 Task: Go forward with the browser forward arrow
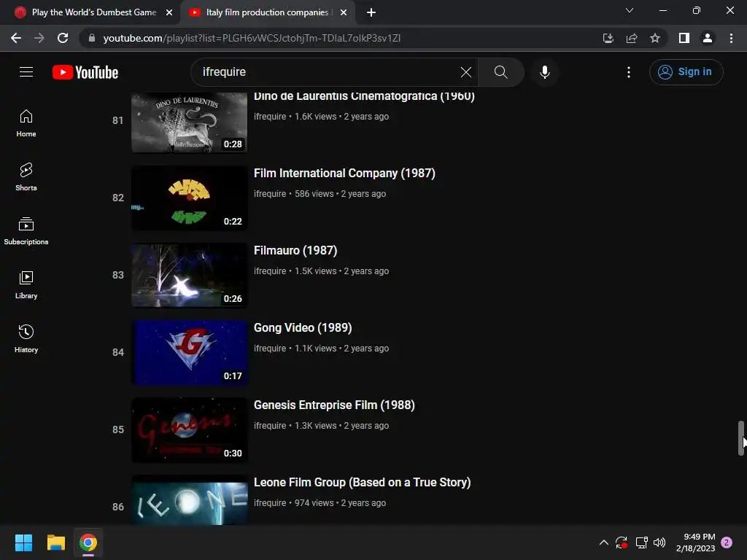click(x=39, y=38)
